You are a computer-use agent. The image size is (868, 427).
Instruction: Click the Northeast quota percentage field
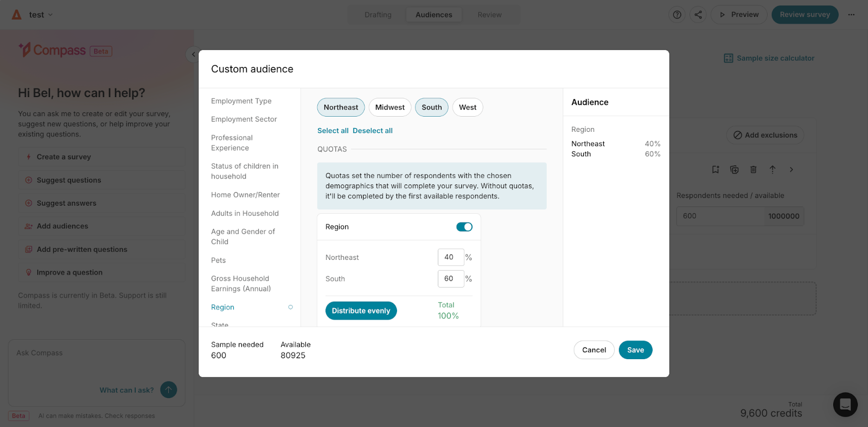451,257
